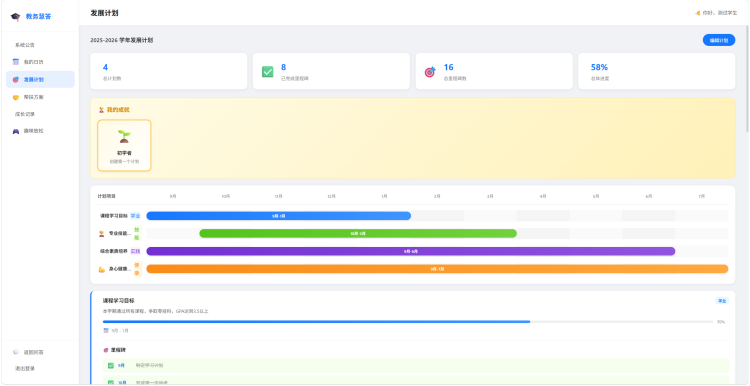This screenshot has height=386, width=750.
Task: Click the green 10月-3月 timeline bar
Action: (358, 234)
